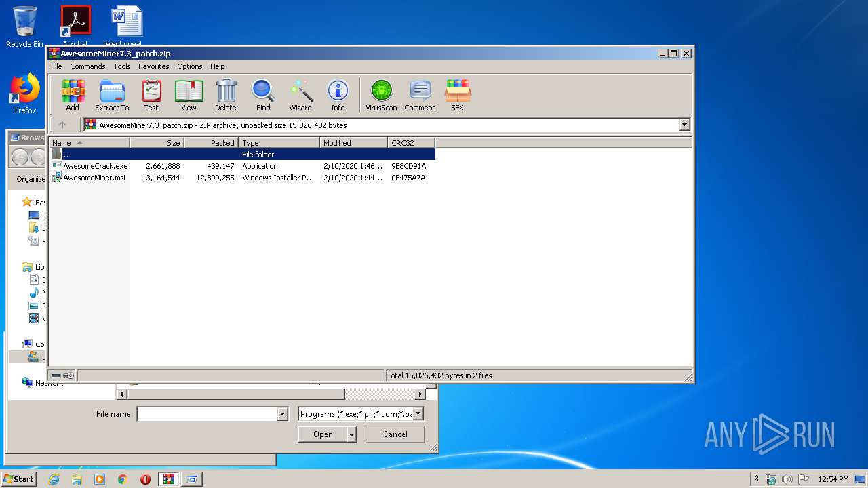This screenshot has width=868, height=488.
Task: Open the Programs file type dropdown
Action: pyautogui.click(x=418, y=413)
